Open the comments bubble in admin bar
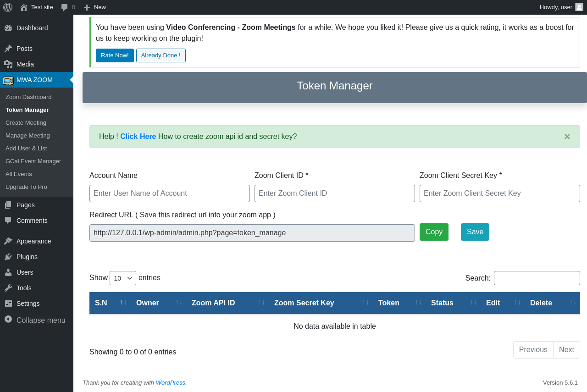Screen dimensions: 587x392 point(65,7)
